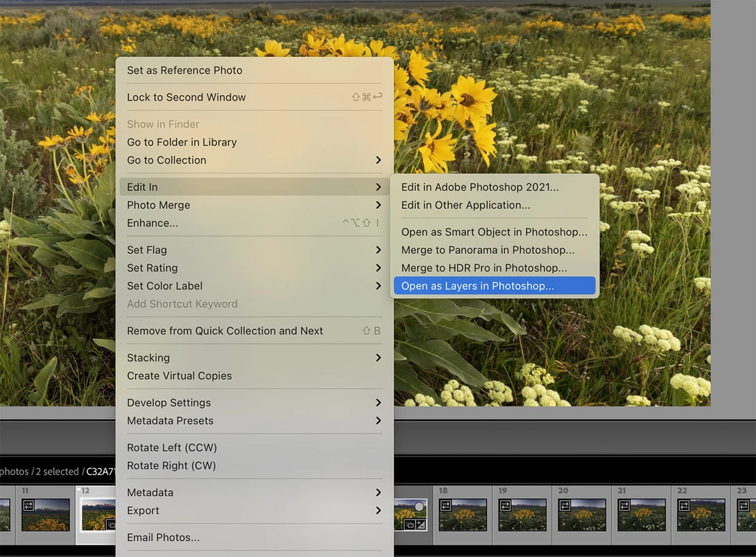
Task: Click the '2 selected' filmstrip source text
Action: 57,472
